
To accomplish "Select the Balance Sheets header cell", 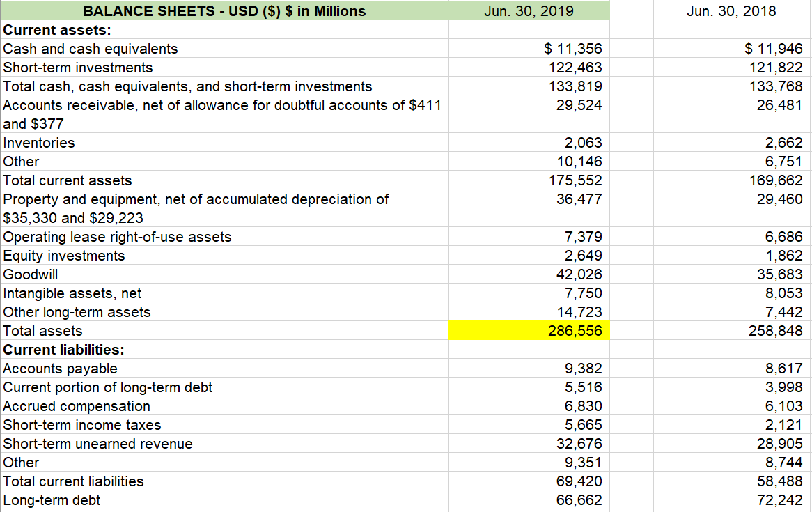I will (224, 11).
